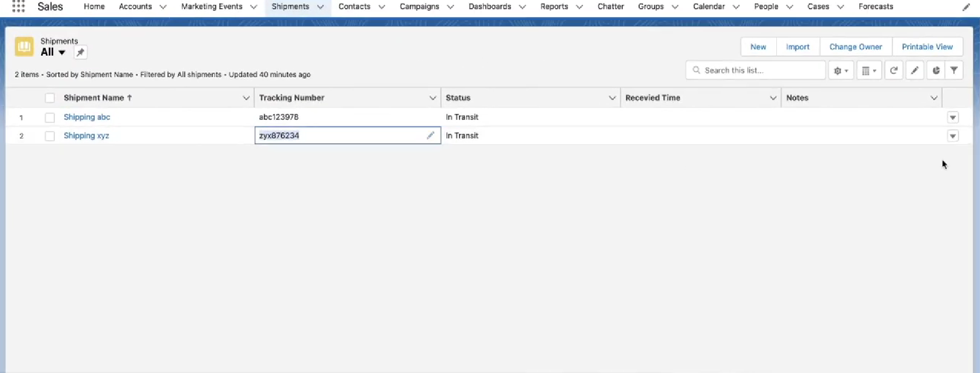This screenshot has height=373, width=980.
Task: Click the Change Owner button
Action: click(856, 47)
